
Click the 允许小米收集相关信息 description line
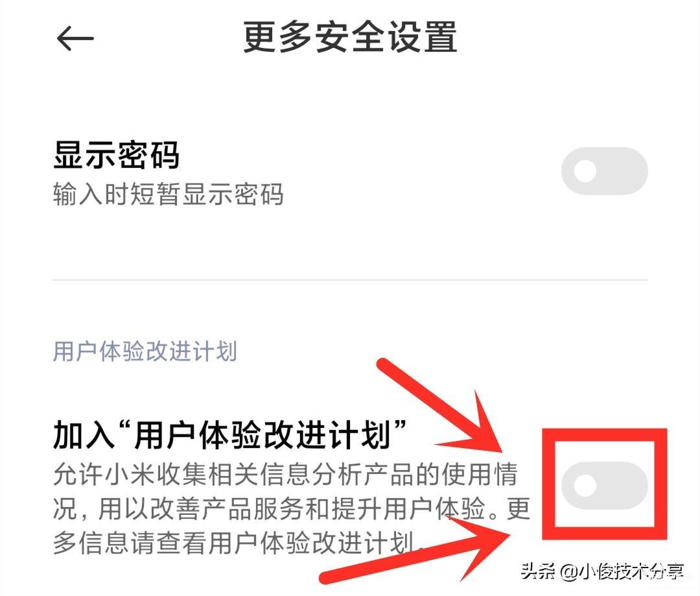285,474
